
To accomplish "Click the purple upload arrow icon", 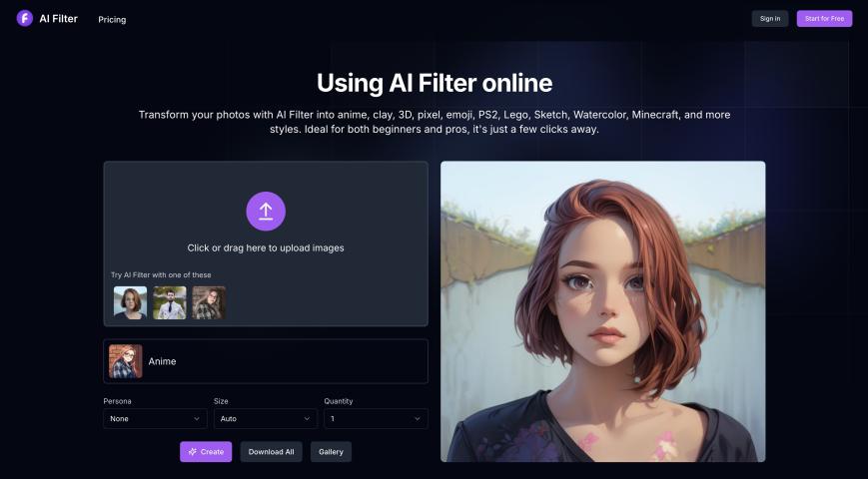I will tap(266, 211).
